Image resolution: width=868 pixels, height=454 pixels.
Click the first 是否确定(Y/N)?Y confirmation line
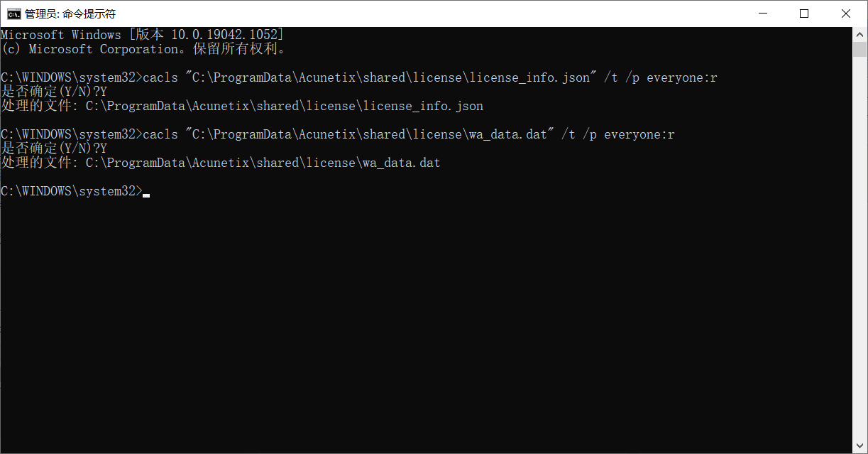tap(54, 92)
